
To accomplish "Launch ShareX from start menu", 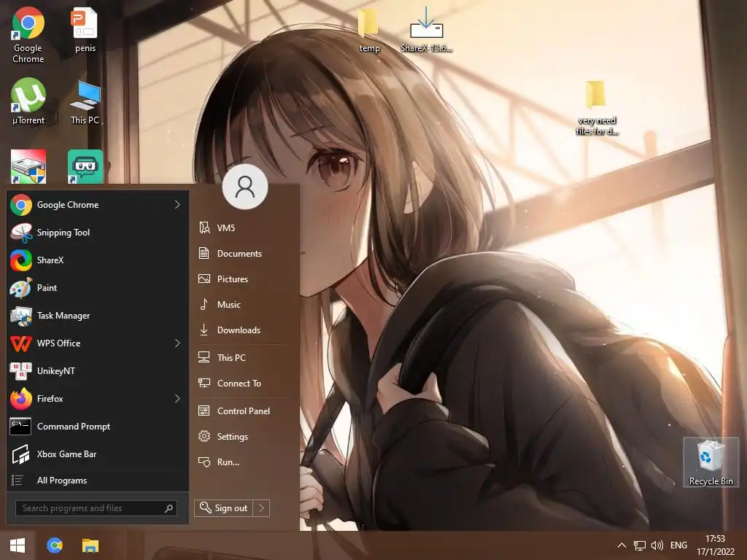I will [x=98, y=260].
